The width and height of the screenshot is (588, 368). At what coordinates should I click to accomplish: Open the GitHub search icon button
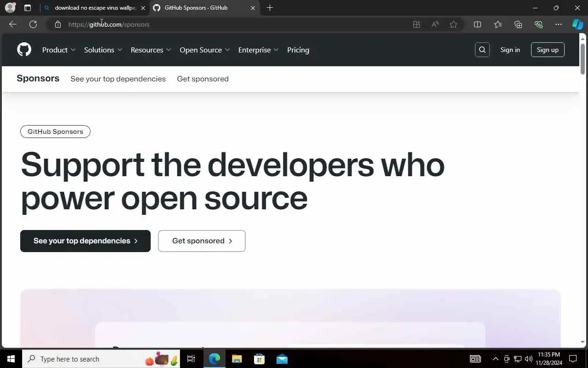[x=482, y=50]
